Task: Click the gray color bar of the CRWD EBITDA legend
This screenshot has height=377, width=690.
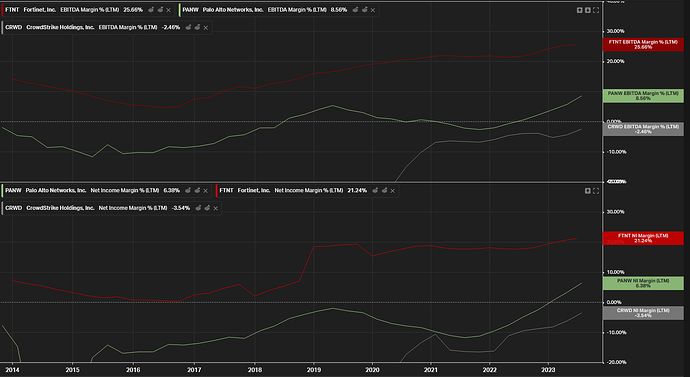Action: 3,27
